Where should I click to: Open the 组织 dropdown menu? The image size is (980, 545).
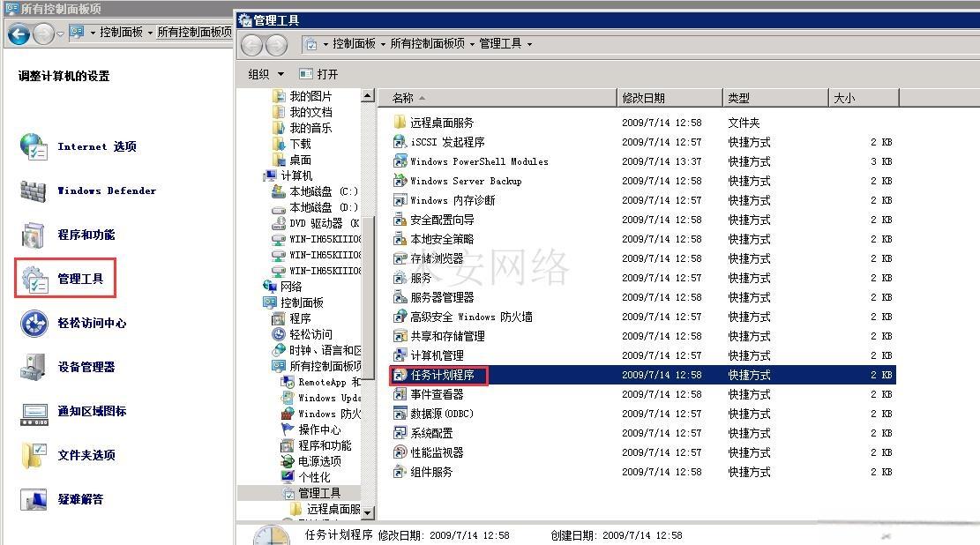coord(266,74)
